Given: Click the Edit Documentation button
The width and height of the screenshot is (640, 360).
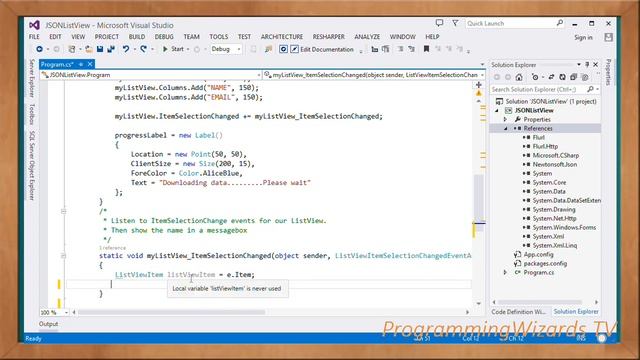Looking at the screenshot, I should tap(322, 49).
